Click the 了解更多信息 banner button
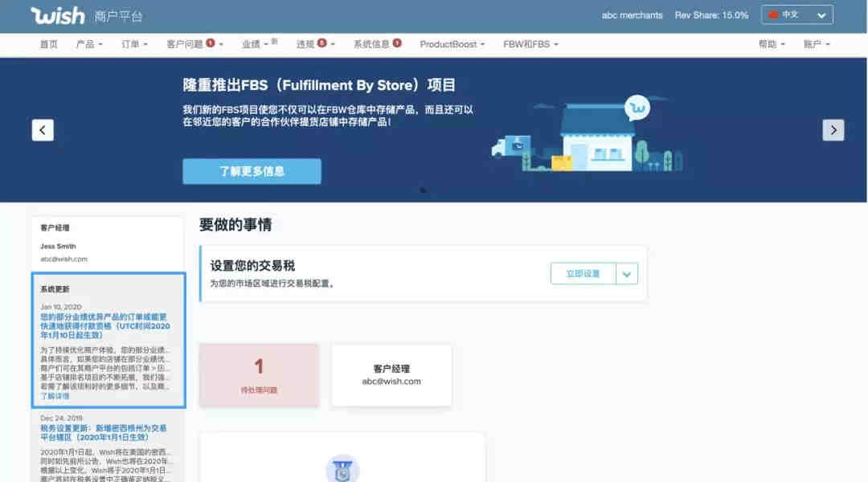Screen dimensions: 868x482 pyautogui.click(x=252, y=172)
